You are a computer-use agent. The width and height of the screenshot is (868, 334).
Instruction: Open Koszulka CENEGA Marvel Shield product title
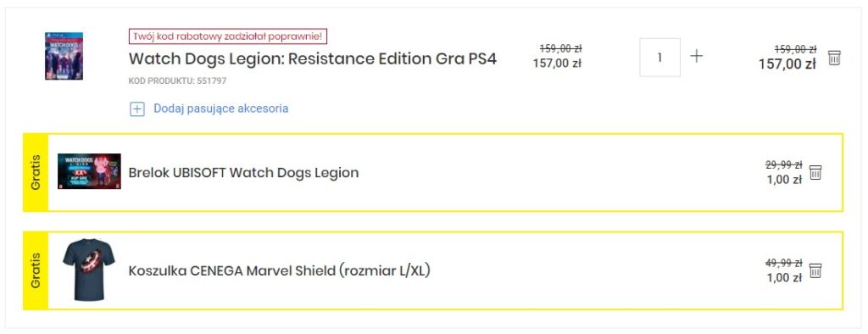pos(280,271)
